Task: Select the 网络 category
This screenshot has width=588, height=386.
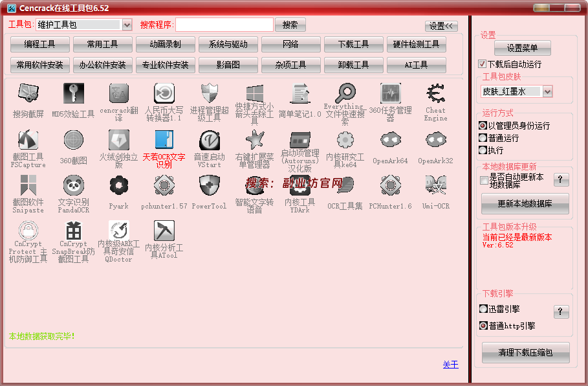Action: pos(291,44)
